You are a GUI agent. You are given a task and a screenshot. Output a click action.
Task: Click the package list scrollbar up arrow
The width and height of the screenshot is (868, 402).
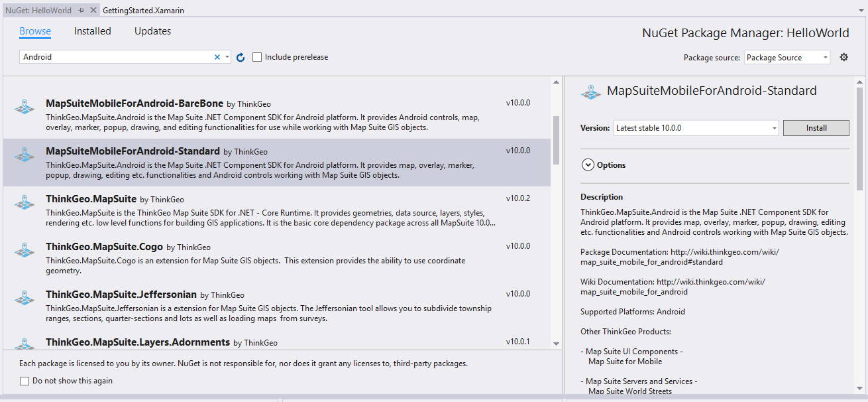tap(556, 82)
